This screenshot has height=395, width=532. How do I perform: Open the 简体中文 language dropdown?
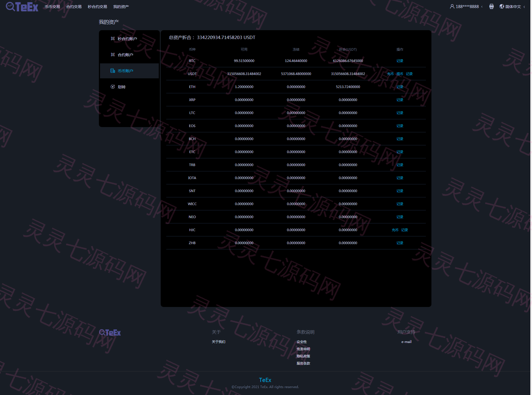(x=513, y=7)
